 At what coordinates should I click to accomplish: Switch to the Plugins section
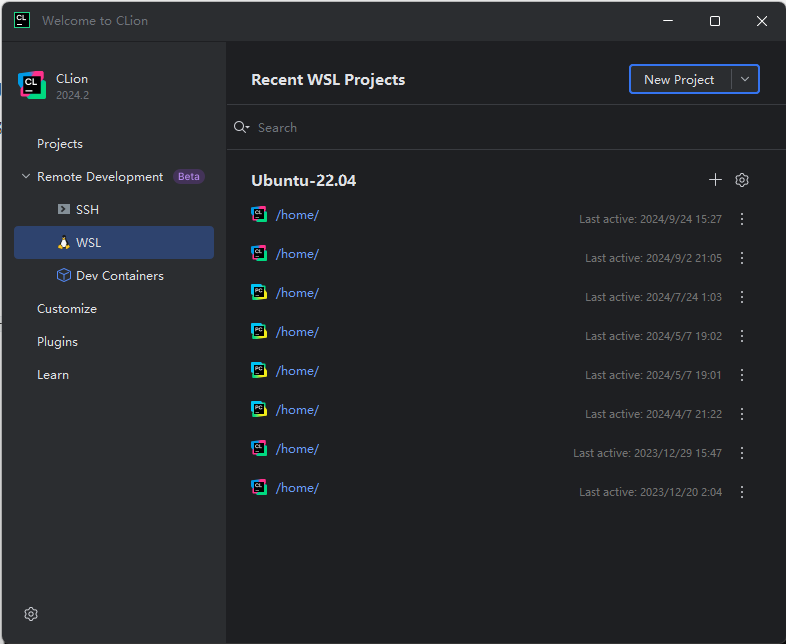coord(57,342)
